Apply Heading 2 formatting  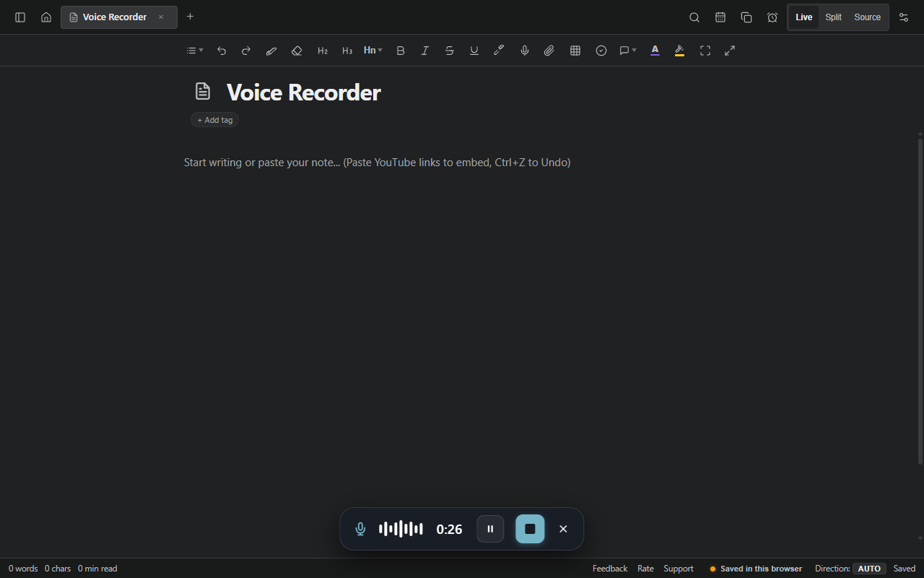[323, 51]
